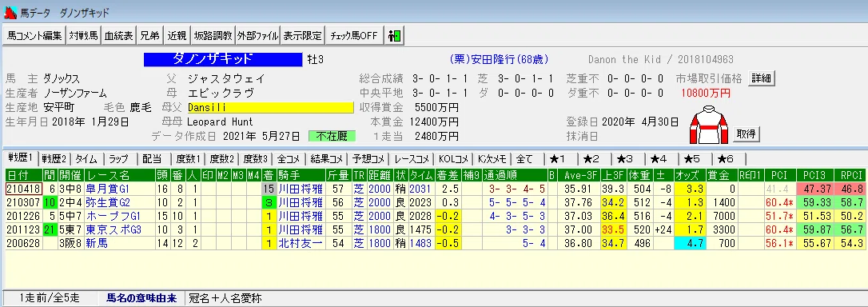Select the date cell 200628
The width and height of the screenshot is (868, 307).
coord(24,243)
